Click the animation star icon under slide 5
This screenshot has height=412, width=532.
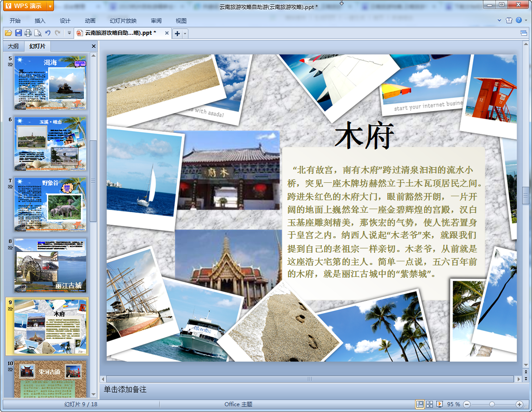(10, 64)
